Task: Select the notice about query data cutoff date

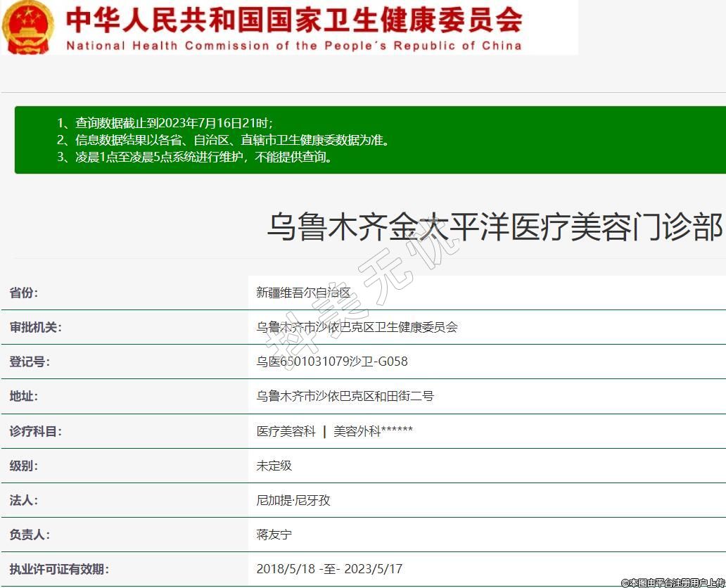Action: pos(165,122)
